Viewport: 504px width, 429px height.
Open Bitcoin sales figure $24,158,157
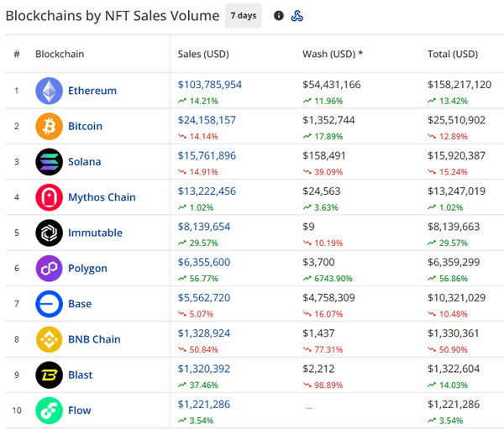coord(207,120)
